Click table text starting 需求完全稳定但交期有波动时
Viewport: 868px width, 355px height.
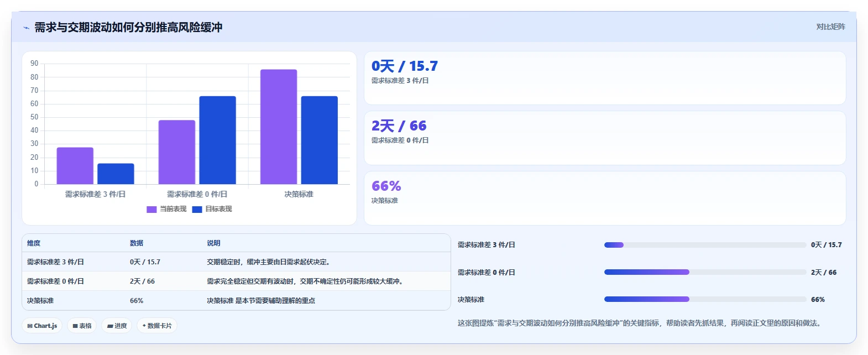pyautogui.click(x=306, y=281)
